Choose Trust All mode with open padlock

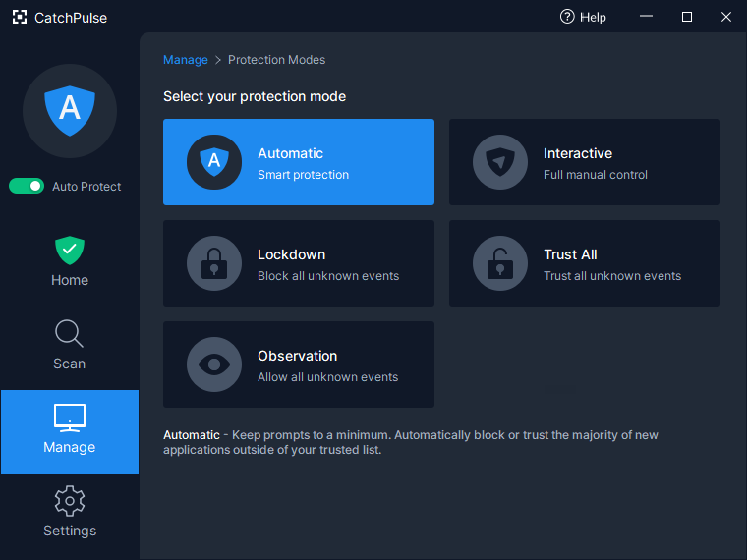tap(585, 263)
